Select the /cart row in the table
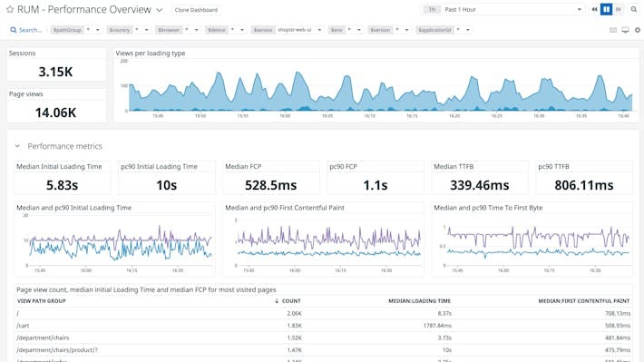644x362 pixels. 323,326
